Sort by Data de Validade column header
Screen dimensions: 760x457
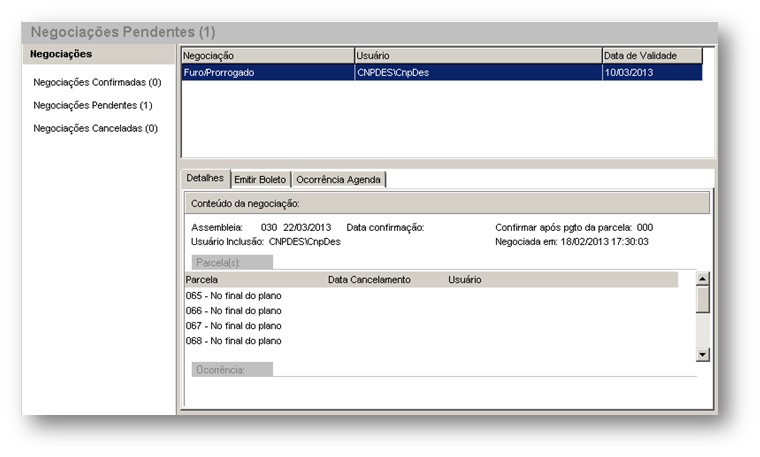click(652, 56)
